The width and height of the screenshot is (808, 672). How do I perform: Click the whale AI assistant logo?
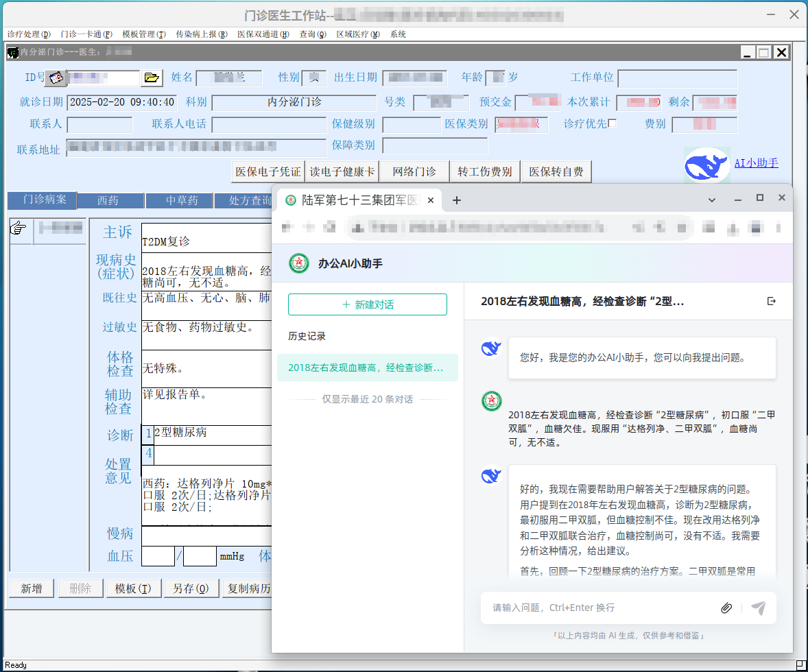706,165
